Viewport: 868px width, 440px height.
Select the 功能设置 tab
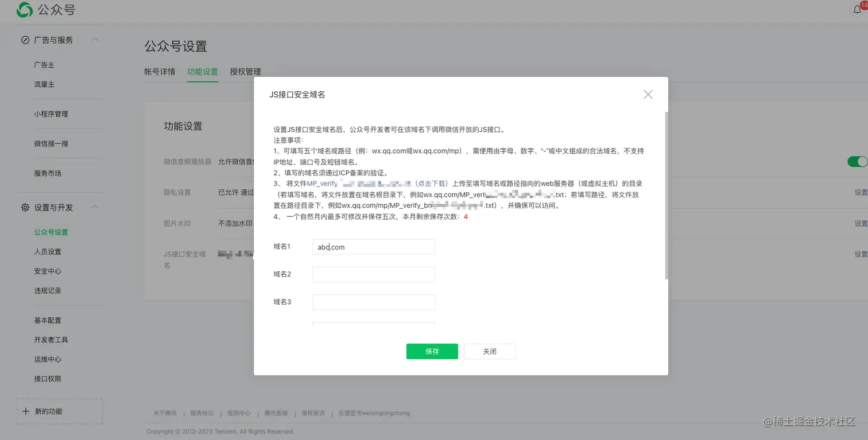(x=203, y=72)
